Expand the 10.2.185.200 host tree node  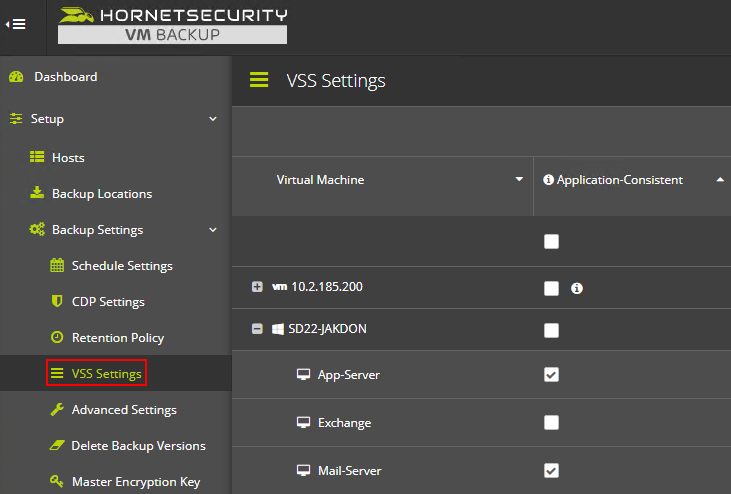pos(257,287)
